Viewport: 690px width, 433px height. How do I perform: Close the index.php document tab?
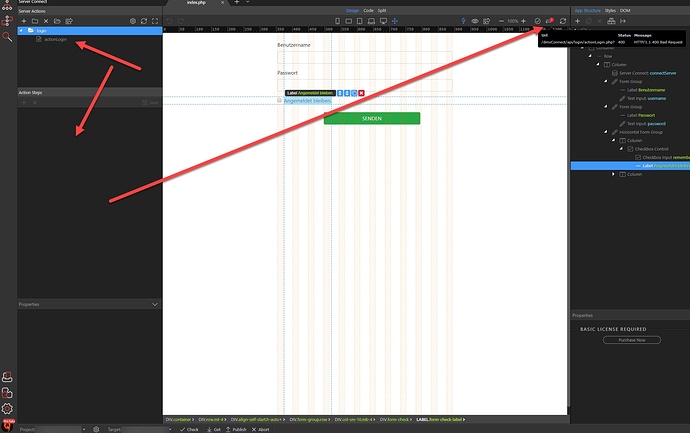click(x=223, y=3)
